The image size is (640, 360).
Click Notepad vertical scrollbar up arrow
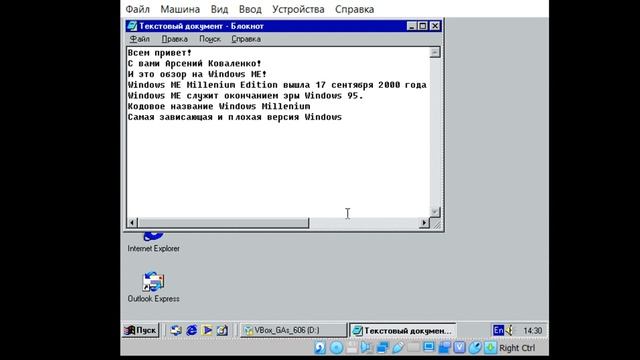pos(435,52)
